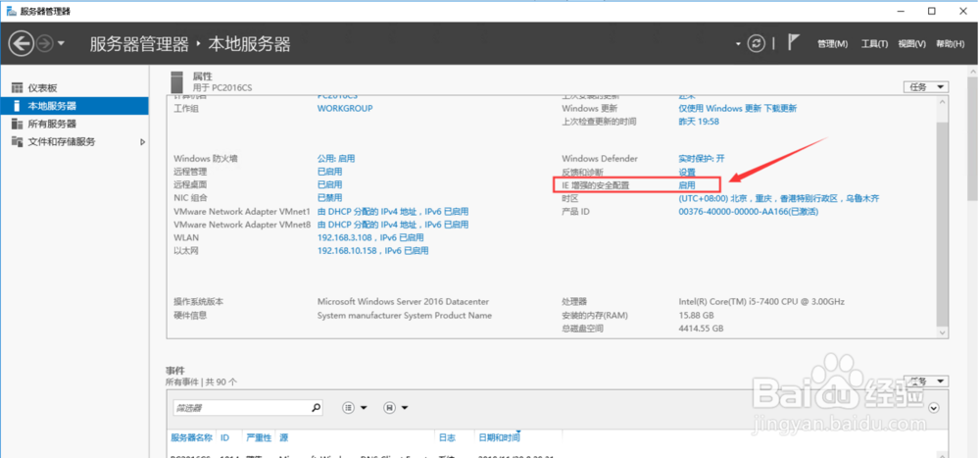The image size is (980, 458).
Task: Open the notifications flag icon
Action: pyautogui.click(x=793, y=42)
